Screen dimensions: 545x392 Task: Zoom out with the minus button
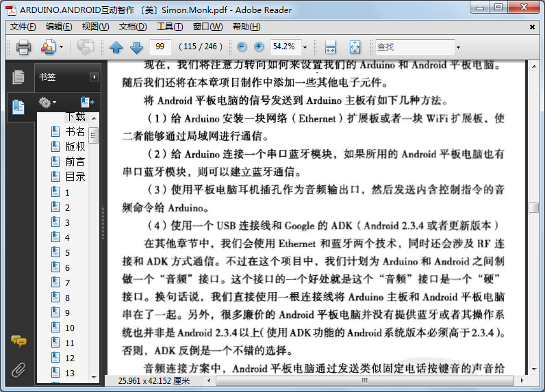pos(242,47)
